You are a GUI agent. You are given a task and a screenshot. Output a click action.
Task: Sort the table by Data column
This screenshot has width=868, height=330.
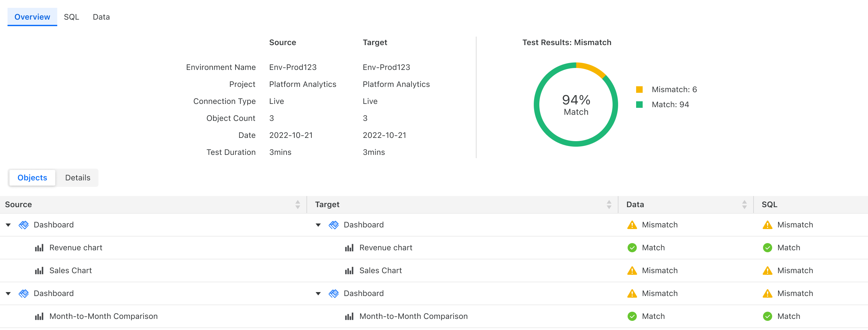(744, 205)
